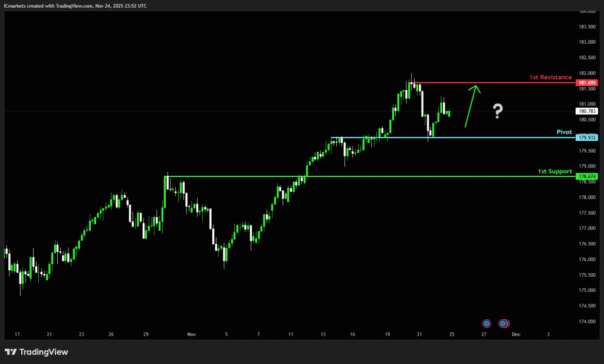Click the "Nov" label on the time axis
This screenshot has width=604, height=364.
click(191, 334)
